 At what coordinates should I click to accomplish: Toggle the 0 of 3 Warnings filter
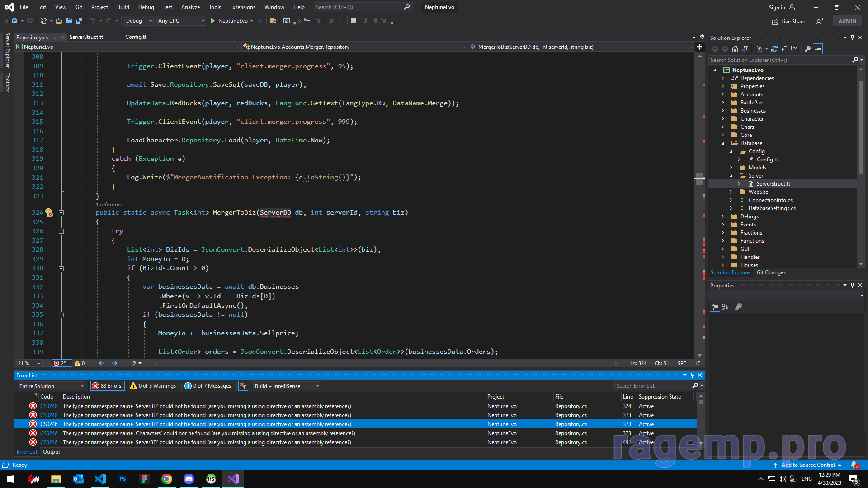point(153,386)
